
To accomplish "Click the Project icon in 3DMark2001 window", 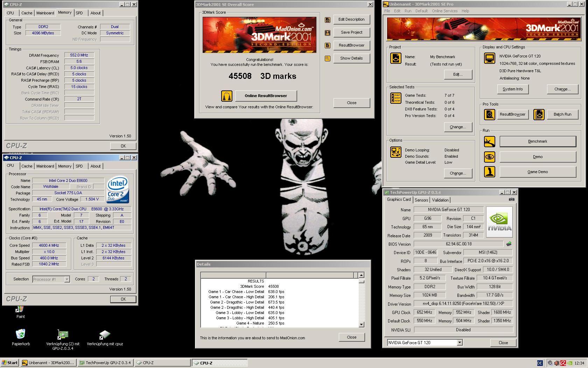I will 396,58.
